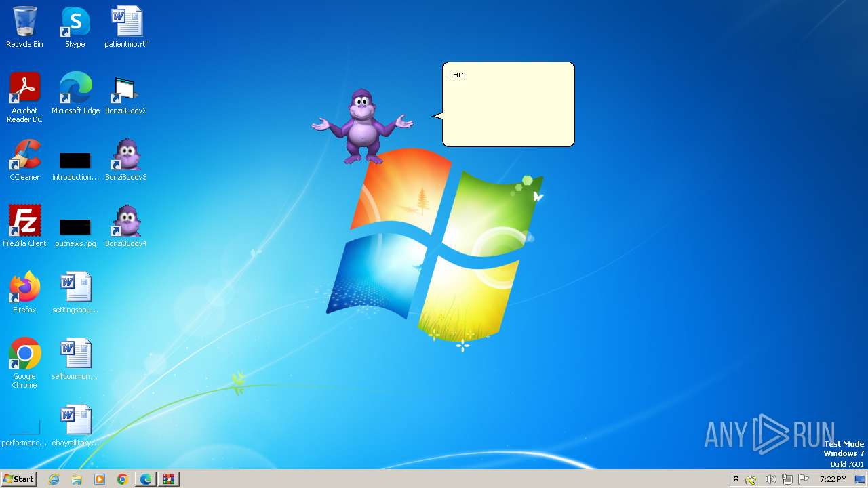The height and width of the screenshot is (488, 868).
Task: Click the Show Desktop button
Action: [x=861, y=479]
